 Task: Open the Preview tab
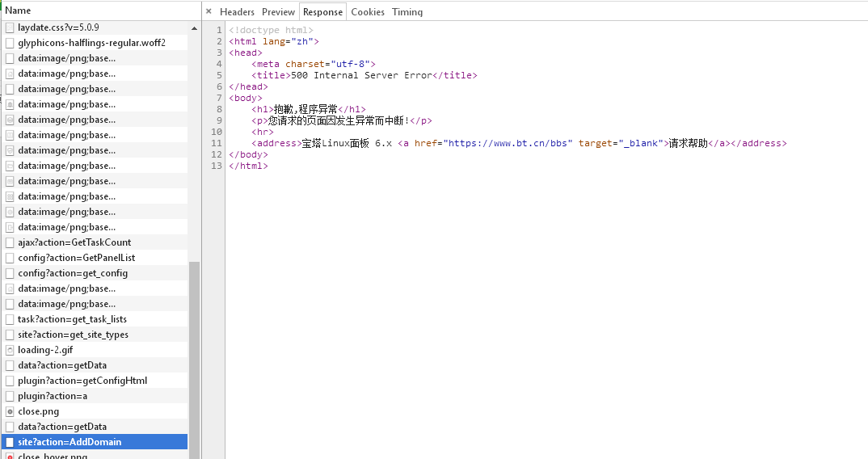[279, 11]
